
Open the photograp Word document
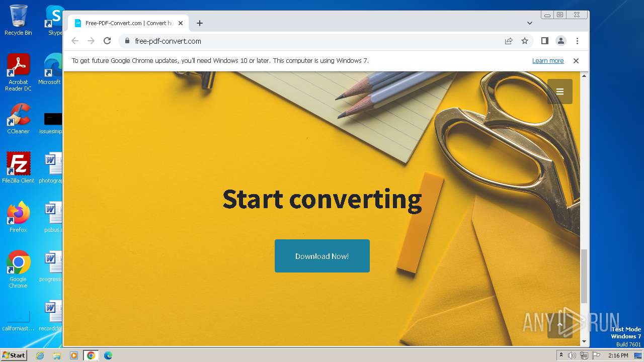(x=51, y=168)
